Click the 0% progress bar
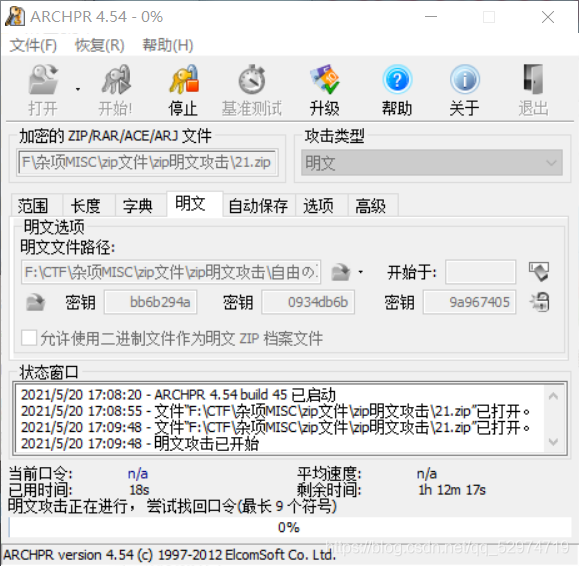 coord(290,527)
